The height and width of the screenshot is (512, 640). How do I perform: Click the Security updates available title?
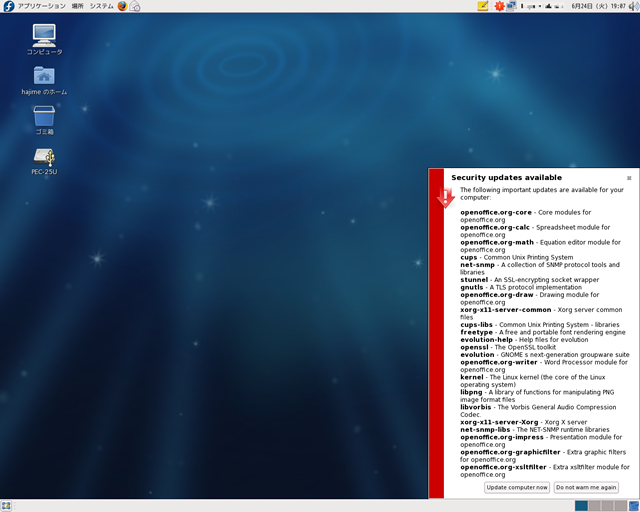507,178
